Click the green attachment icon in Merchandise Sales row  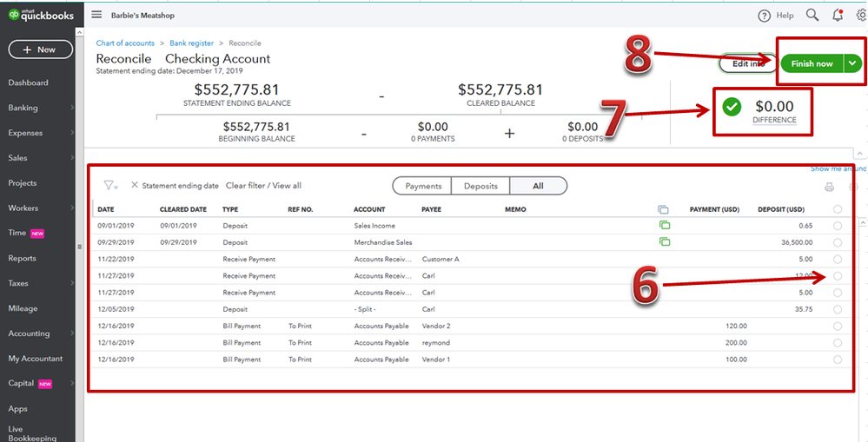665,241
